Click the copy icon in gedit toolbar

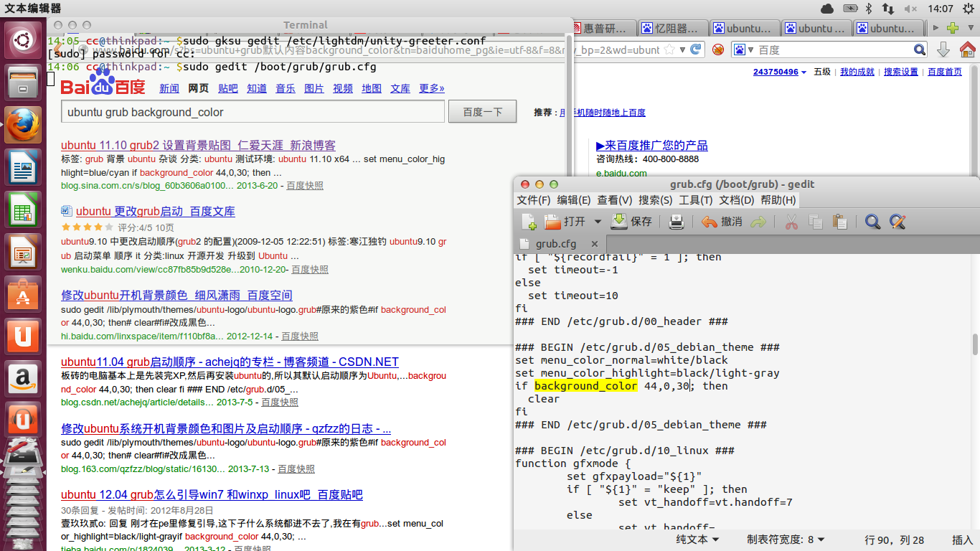coord(816,222)
